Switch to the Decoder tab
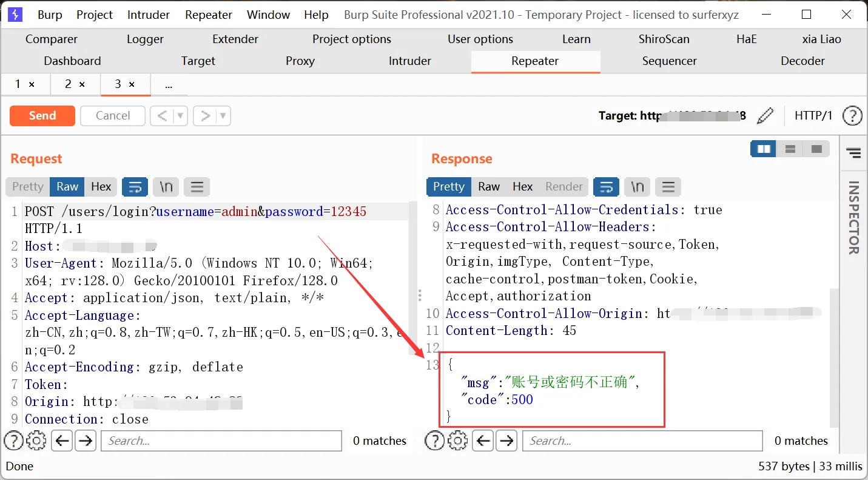868x480 pixels. 802,61
